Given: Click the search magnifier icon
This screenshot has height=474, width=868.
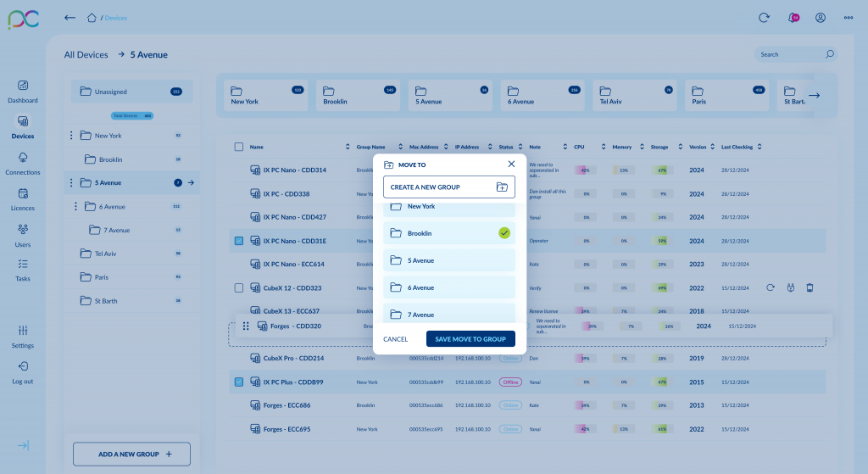Looking at the screenshot, I should click(829, 54).
